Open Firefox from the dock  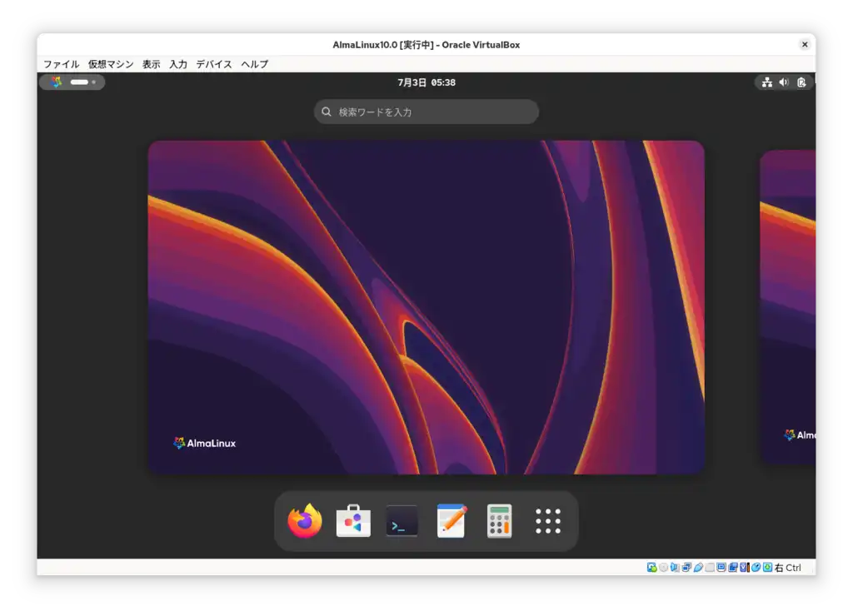click(x=303, y=521)
